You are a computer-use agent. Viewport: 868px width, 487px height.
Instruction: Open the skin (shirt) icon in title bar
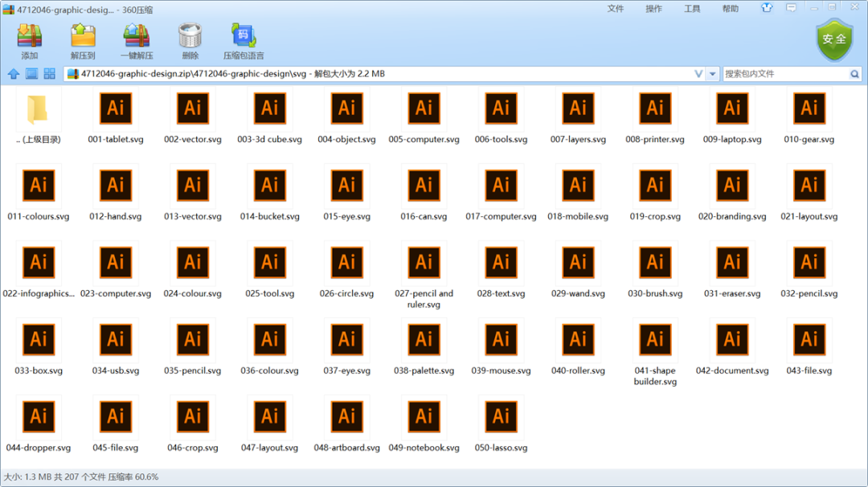pos(767,8)
